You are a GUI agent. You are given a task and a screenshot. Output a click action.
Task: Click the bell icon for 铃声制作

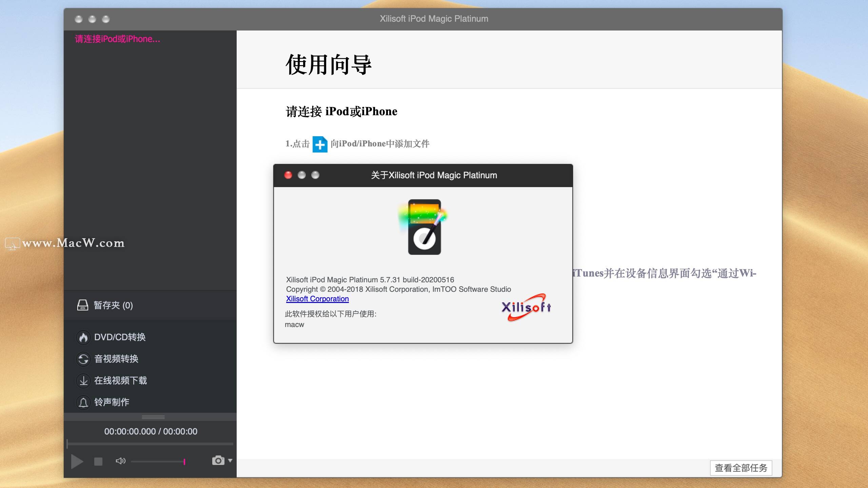(x=83, y=403)
